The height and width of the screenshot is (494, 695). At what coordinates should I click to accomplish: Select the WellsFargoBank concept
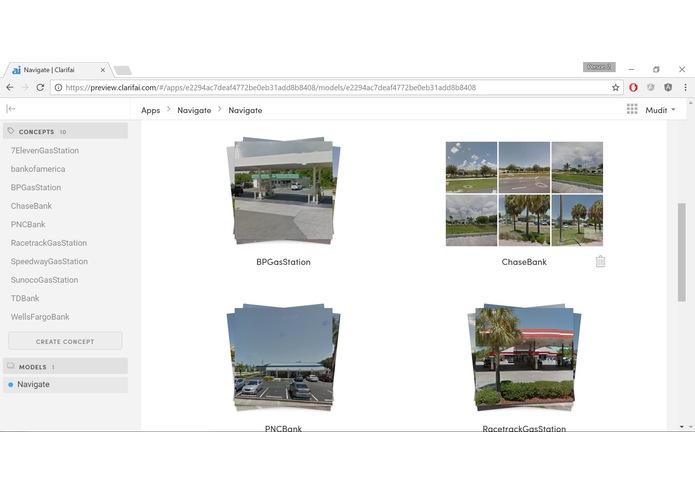tap(40, 317)
